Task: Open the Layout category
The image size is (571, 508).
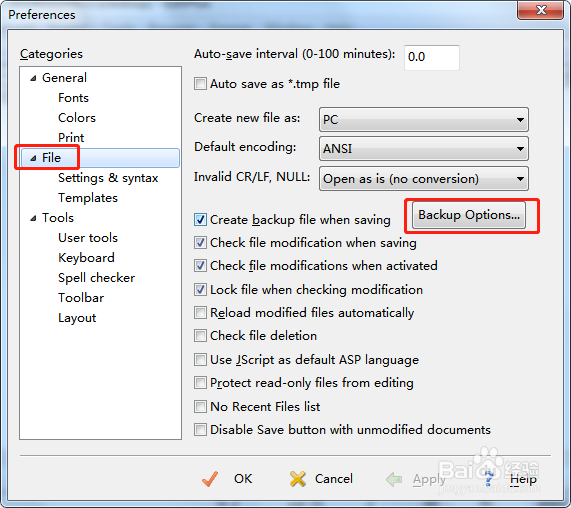Action: click(x=77, y=318)
